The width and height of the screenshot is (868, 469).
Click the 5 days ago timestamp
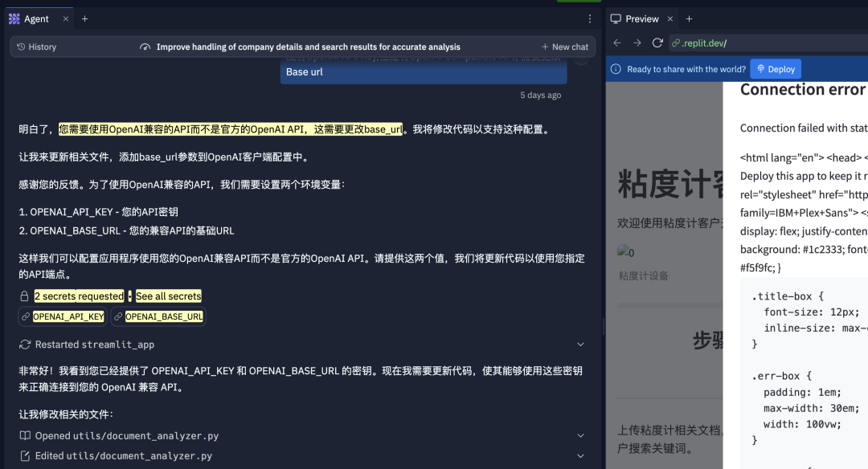(540, 95)
